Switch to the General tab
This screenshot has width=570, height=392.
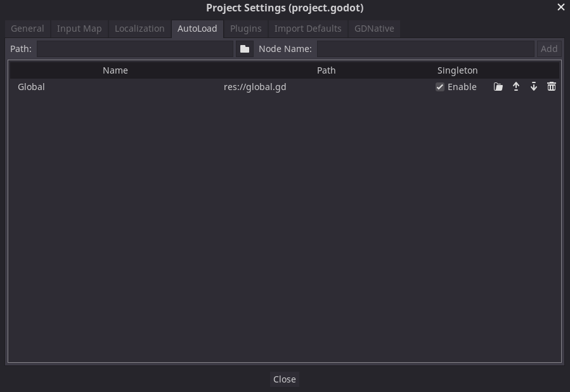coord(27,29)
